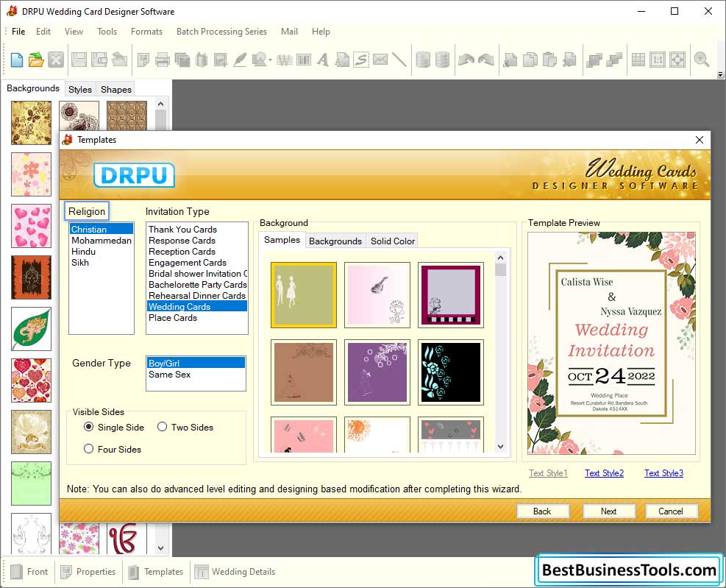The width and height of the screenshot is (726, 588).
Task: Click the pen signature tool icon
Action: pyautogui.click(x=240, y=60)
